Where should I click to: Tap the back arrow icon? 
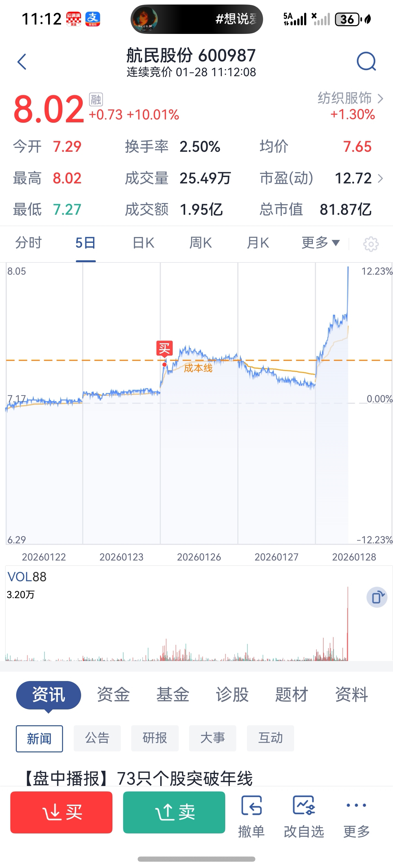click(x=22, y=62)
